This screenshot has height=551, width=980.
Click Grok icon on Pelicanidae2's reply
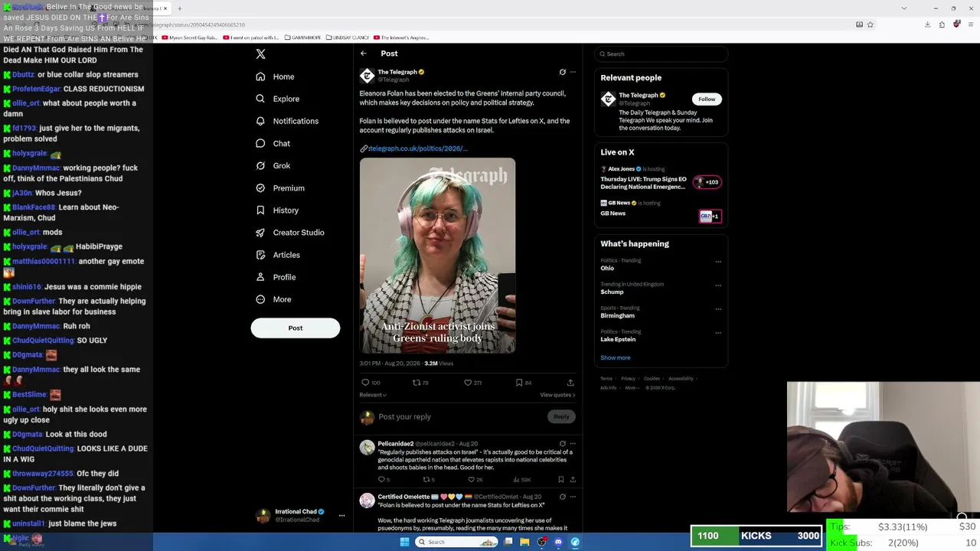click(563, 444)
